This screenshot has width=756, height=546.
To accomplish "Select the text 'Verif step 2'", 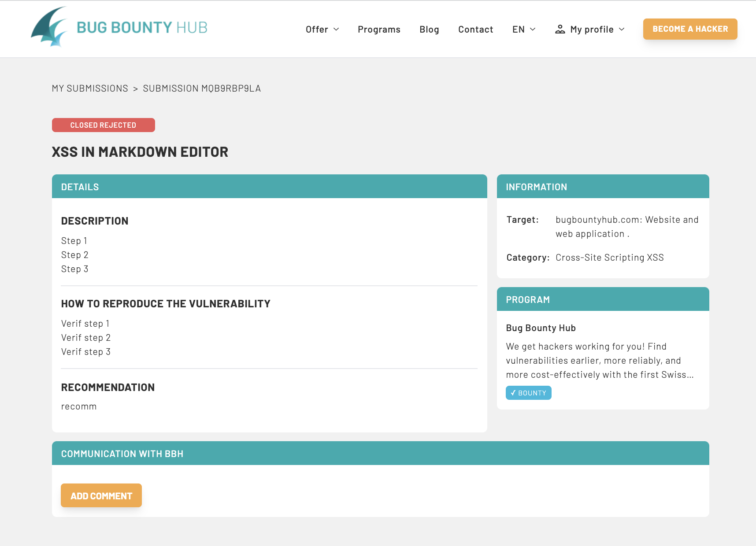I will click(86, 338).
